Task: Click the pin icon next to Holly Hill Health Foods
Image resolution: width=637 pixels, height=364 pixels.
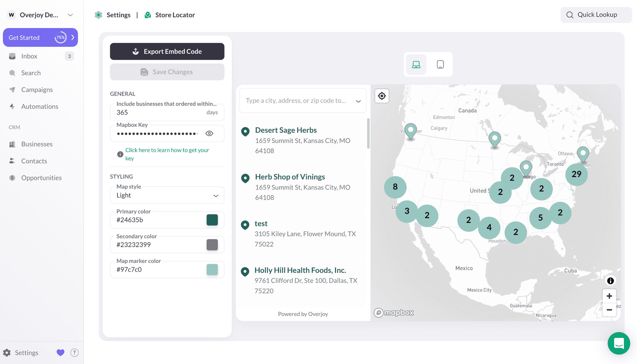Action: click(245, 272)
